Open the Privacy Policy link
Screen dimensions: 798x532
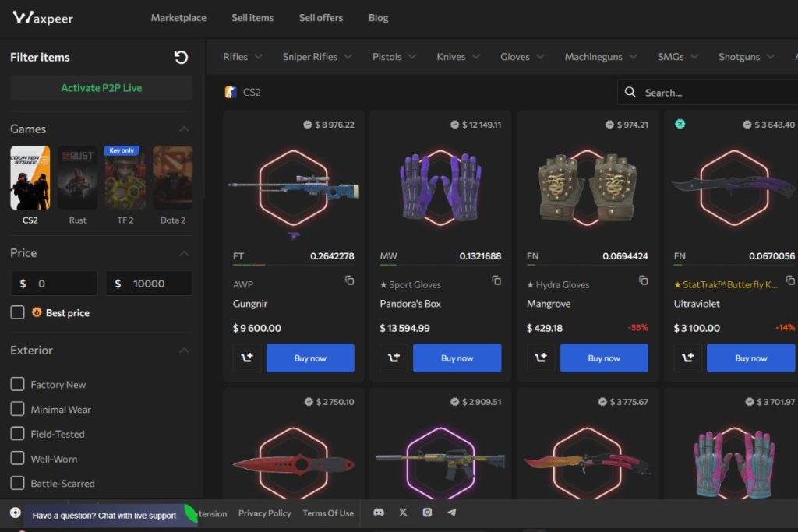coord(265,513)
